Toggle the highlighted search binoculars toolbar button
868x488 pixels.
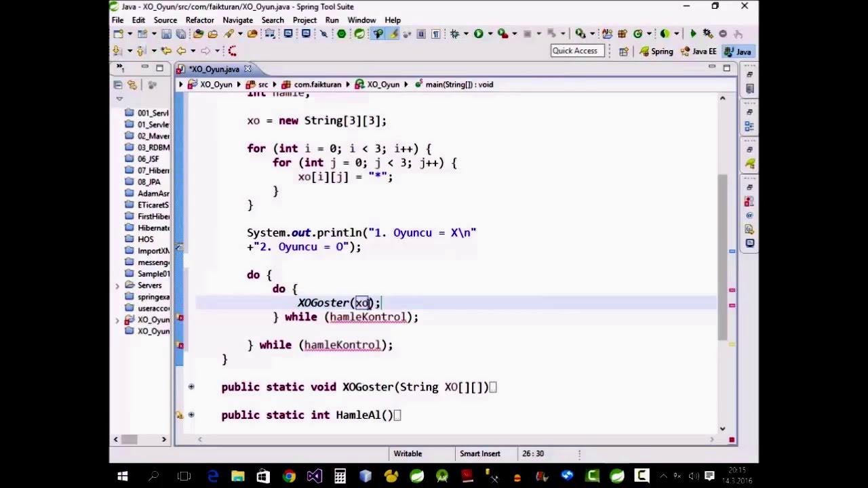(378, 34)
